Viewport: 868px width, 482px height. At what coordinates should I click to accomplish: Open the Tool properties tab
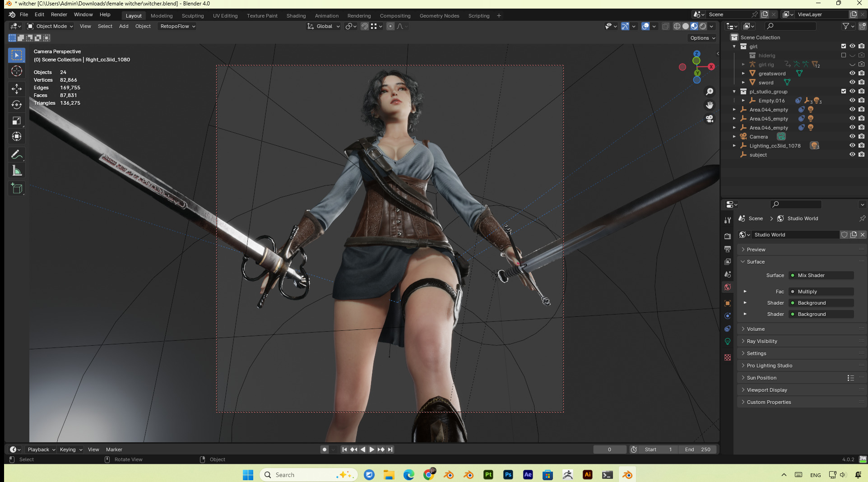728,220
